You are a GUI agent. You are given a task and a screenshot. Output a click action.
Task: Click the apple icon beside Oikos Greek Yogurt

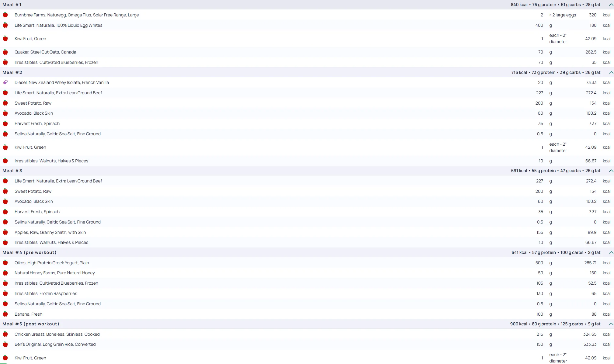coord(5,263)
